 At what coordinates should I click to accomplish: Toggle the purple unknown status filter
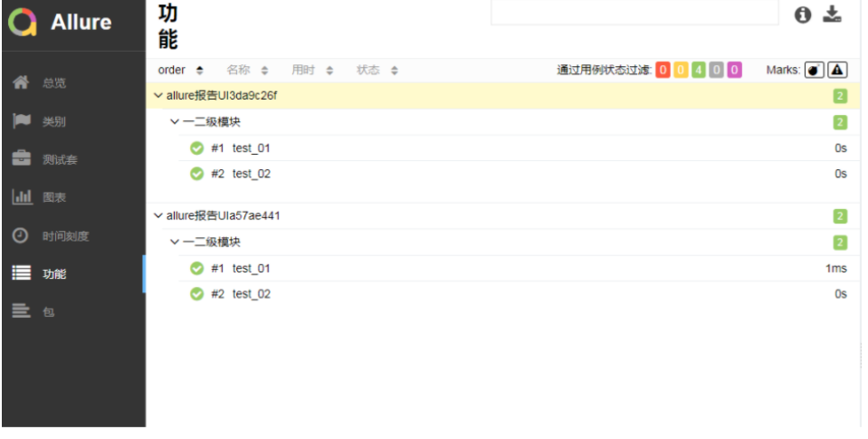point(734,71)
